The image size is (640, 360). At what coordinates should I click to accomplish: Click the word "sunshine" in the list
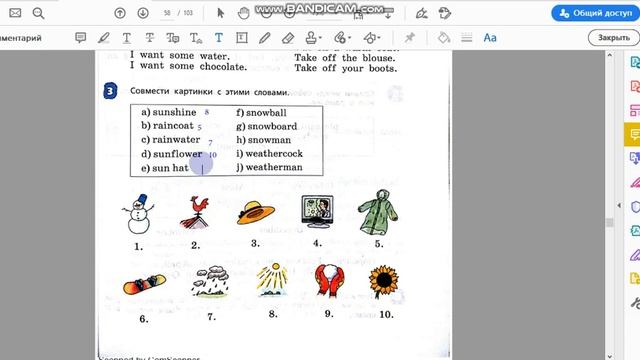(x=174, y=112)
